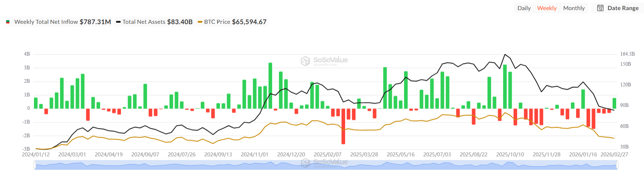Click the $65,594.67 BTC price value
644x177 pixels.
click(249, 22)
